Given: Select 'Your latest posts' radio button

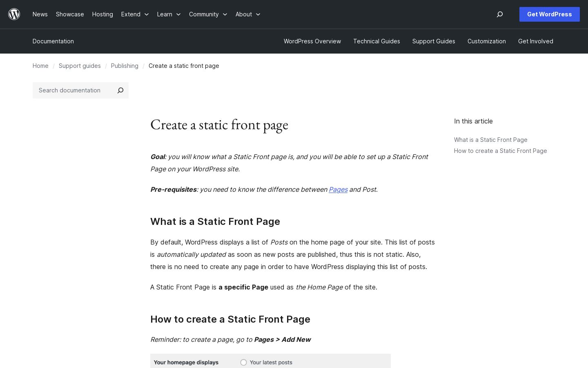Looking at the screenshot, I should pyautogui.click(x=244, y=362).
